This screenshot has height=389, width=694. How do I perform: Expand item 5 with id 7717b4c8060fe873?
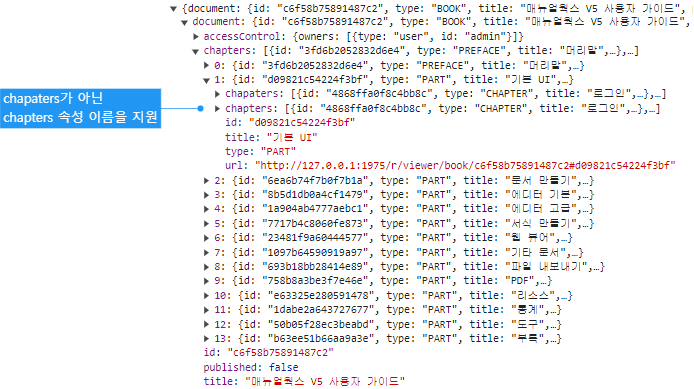[x=206, y=223]
